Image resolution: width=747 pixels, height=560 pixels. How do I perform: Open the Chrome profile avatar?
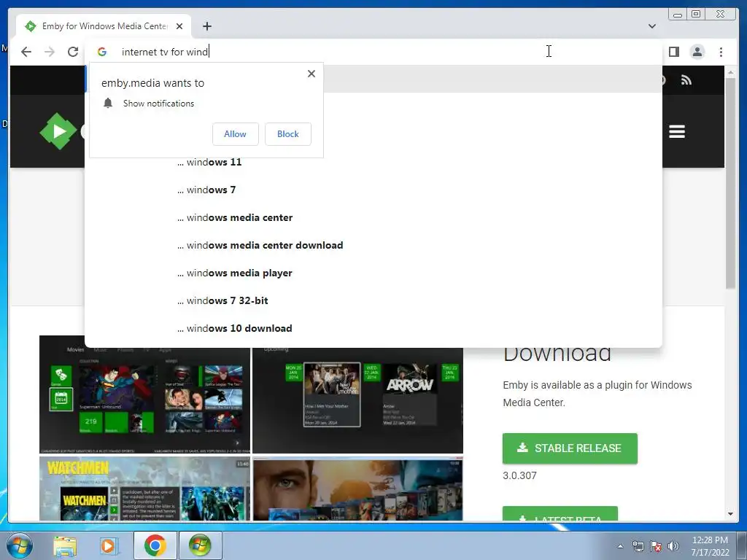(x=697, y=52)
